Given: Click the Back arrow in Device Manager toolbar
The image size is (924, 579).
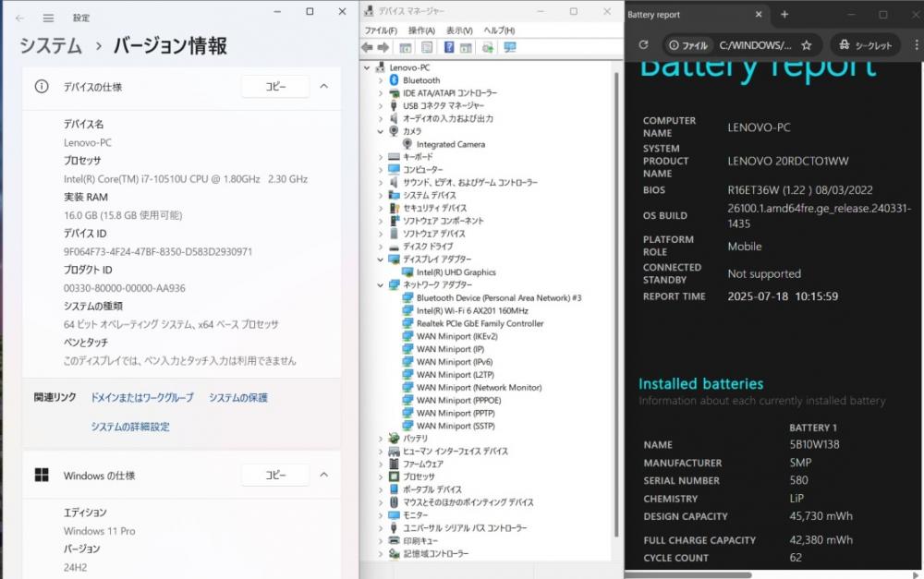Looking at the screenshot, I should pos(367,47).
